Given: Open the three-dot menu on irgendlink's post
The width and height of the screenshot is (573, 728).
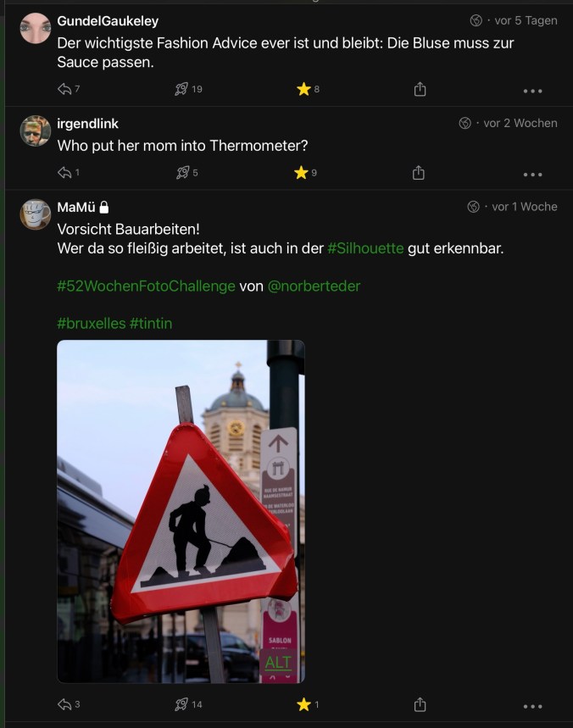Looking at the screenshot, I should (x=532, y=174).
